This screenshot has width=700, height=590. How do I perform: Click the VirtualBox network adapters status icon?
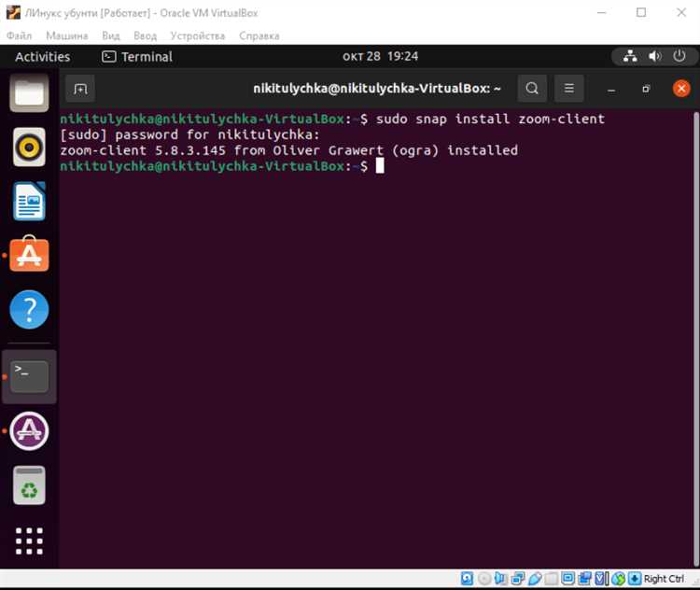[x=518, y=579]
